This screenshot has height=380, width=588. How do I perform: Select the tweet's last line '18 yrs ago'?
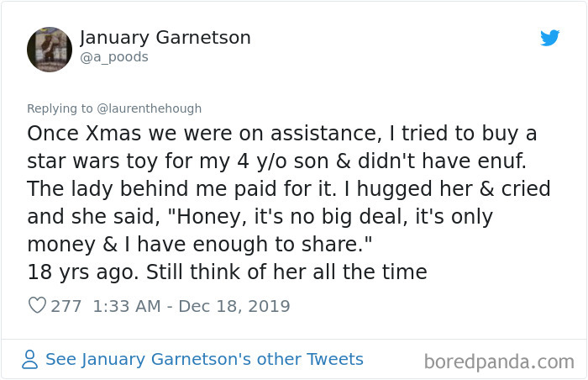[x=228, y=272]
